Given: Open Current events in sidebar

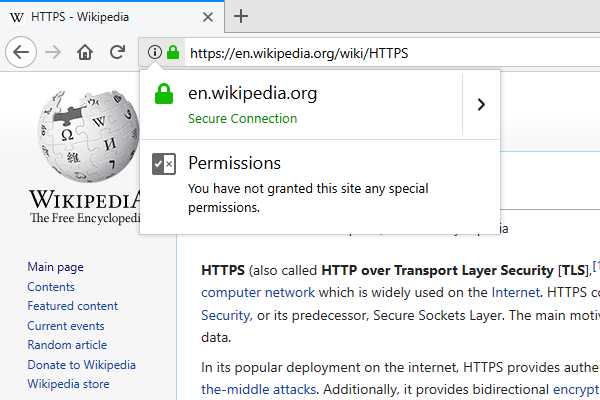Looking at the screenshot, I should [x=66, y=326].
